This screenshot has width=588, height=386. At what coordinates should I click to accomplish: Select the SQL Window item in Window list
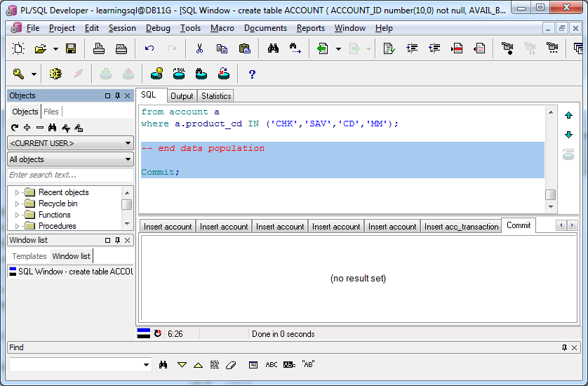coord(72,272)
